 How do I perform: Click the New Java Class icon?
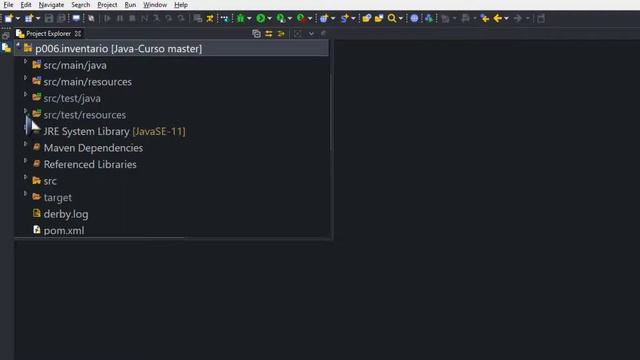344,18
